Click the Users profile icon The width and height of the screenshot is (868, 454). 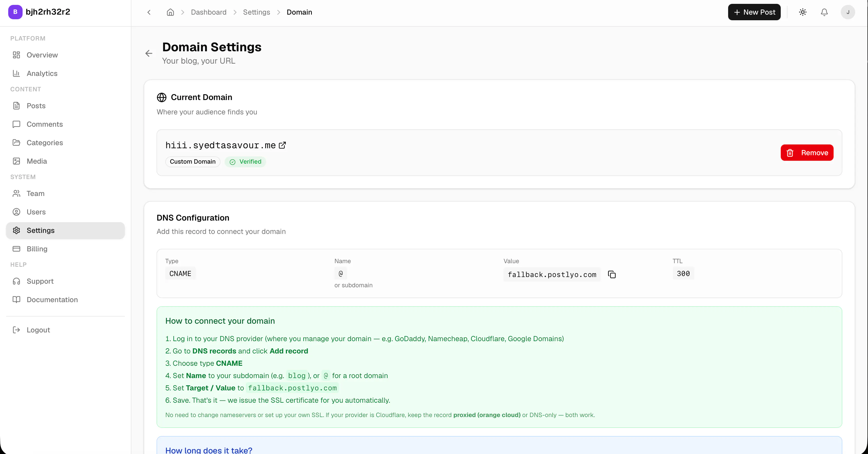(x=16, y=212)
